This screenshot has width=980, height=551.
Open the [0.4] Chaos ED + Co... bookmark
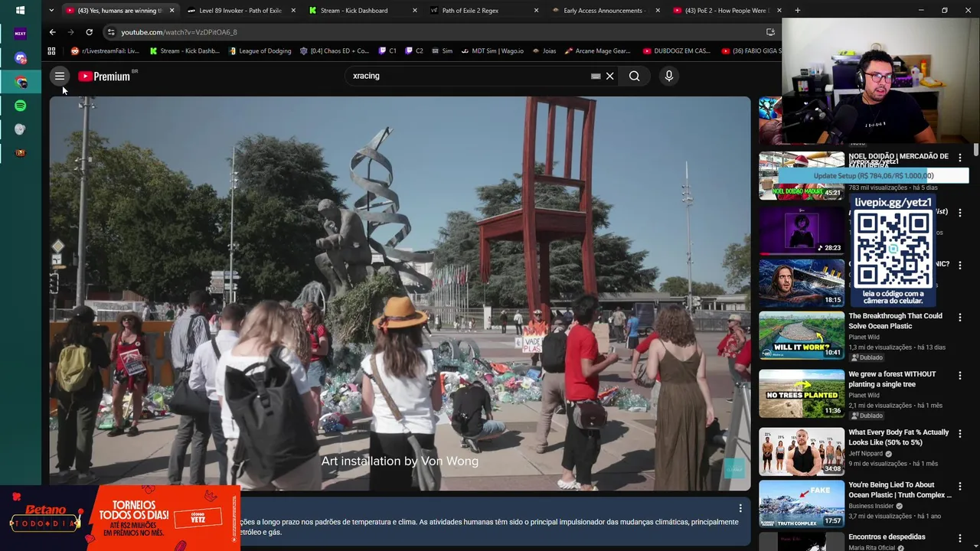335,51
